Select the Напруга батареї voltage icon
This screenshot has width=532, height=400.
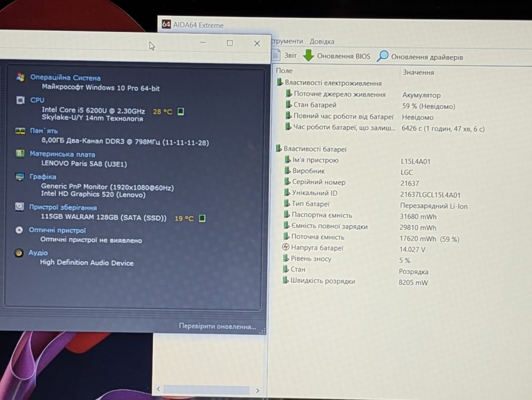[286, 247]
